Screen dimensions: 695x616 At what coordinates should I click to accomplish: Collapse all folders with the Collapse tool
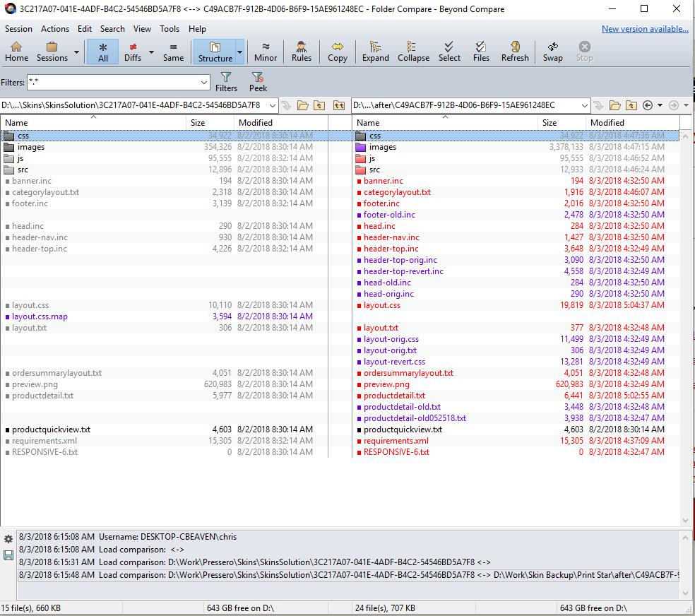coord(414,52)
